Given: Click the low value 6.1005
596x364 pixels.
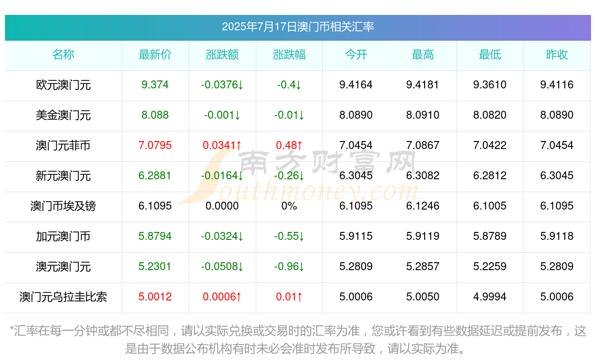Looking at the screenshot, I should point(490,206).
